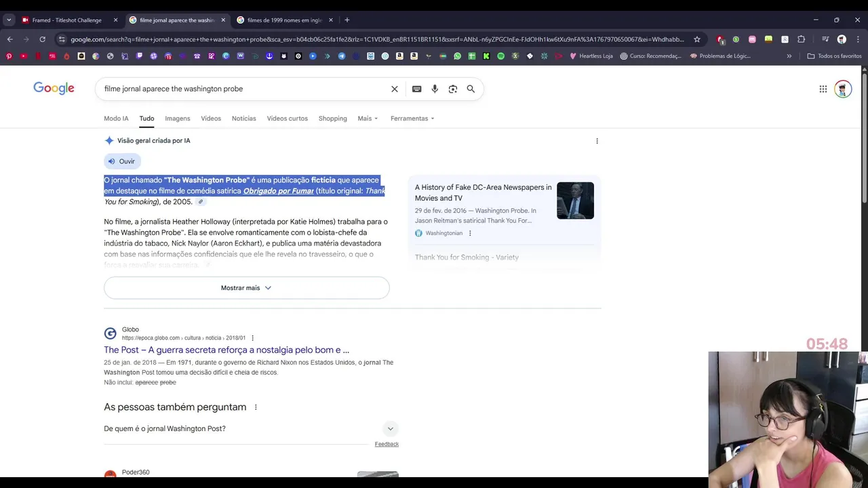Select the Vídeos curtos tab
Viewport: 868px width, 488px height.
pyautogui.click(x=288, y=119)
